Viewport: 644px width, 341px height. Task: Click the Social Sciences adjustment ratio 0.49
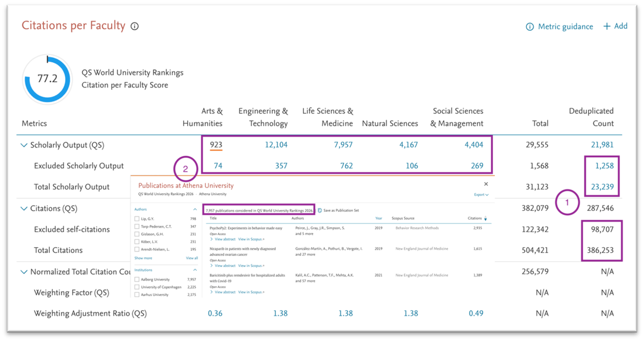(x=476, y=314)
